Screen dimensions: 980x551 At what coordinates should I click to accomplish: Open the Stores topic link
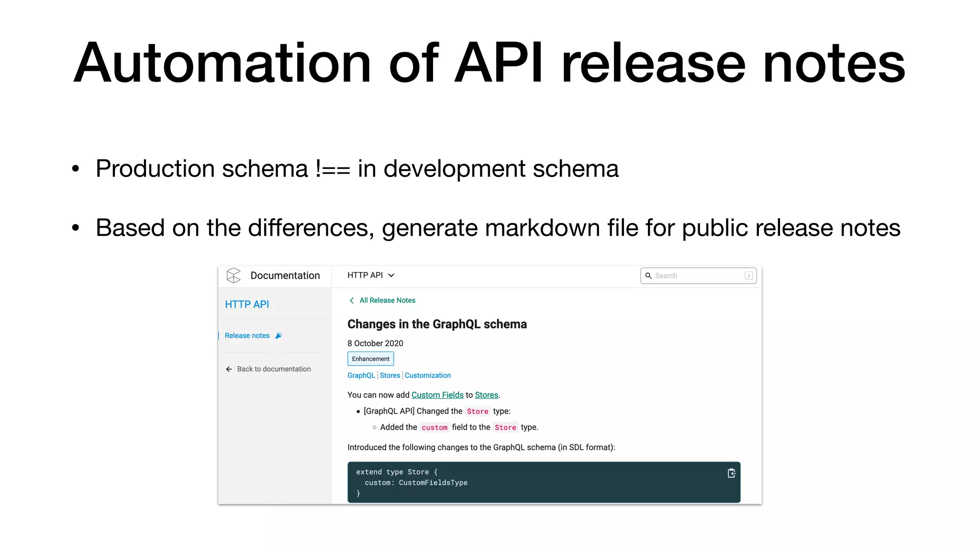click(390, 375)
